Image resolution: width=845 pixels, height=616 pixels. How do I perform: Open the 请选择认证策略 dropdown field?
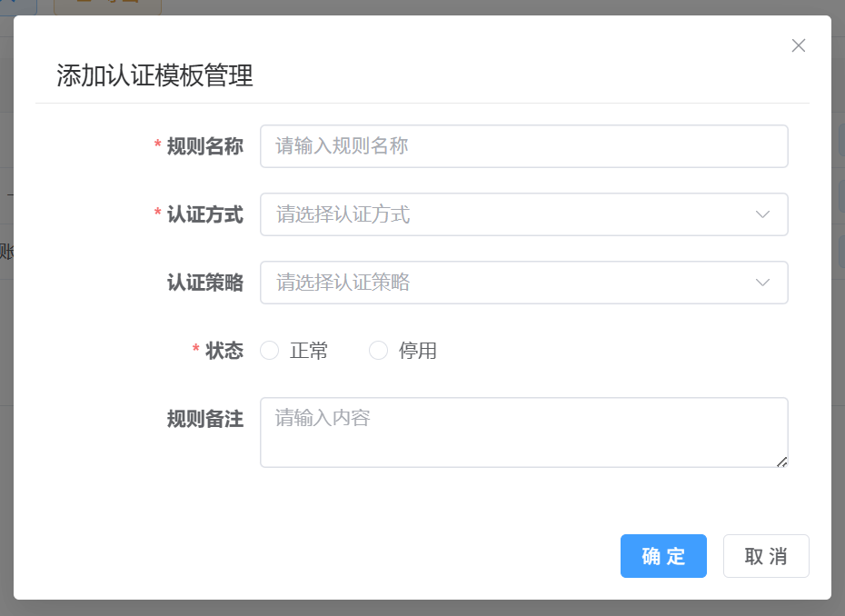(509, 283)
